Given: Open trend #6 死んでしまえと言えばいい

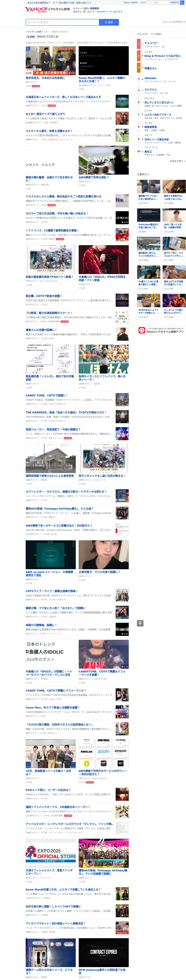Looking at the screenshot, I should tap(159, 102).
